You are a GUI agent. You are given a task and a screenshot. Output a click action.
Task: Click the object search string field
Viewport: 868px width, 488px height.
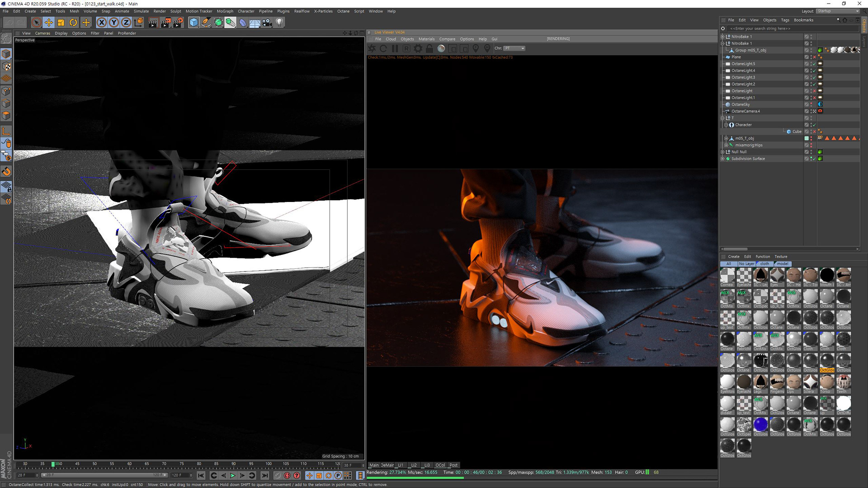[x=792, y=28]
